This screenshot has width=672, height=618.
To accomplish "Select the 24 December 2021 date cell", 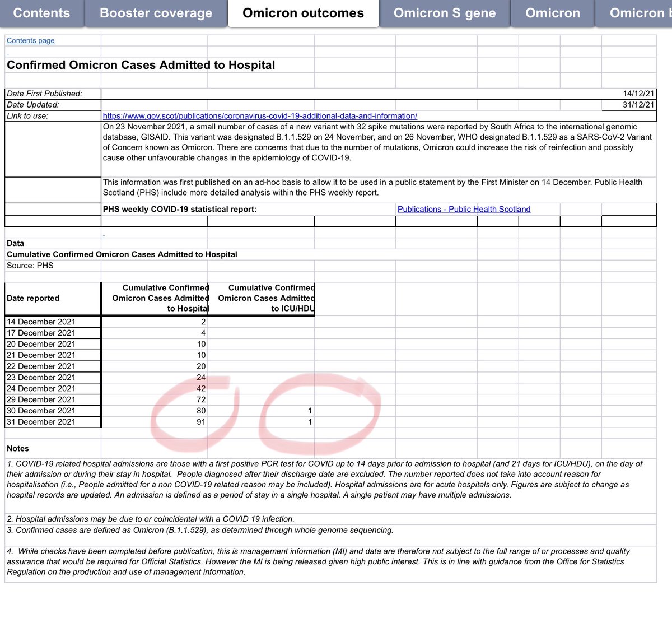I will click(53, 388).
